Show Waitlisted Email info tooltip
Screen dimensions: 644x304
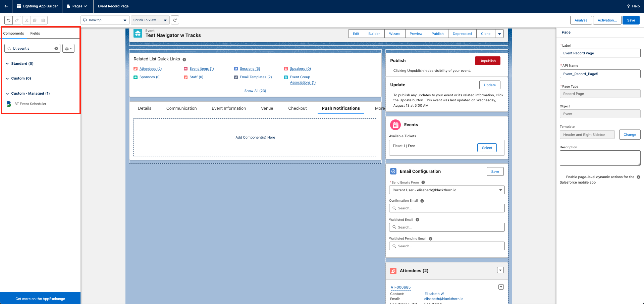pyautogui.click(x=417, y=220)
